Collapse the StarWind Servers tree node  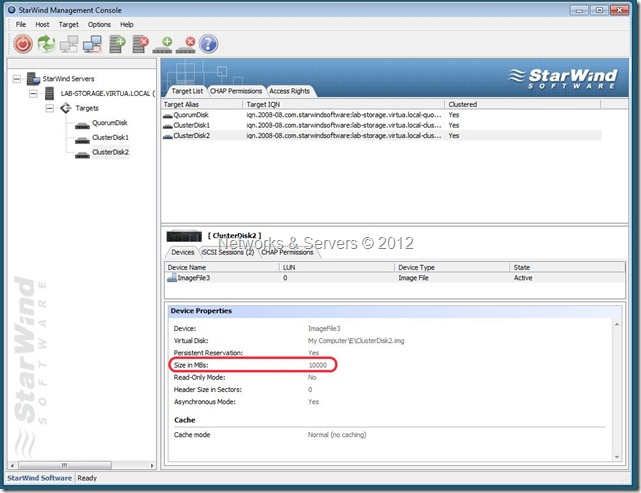tap(17, 78)
